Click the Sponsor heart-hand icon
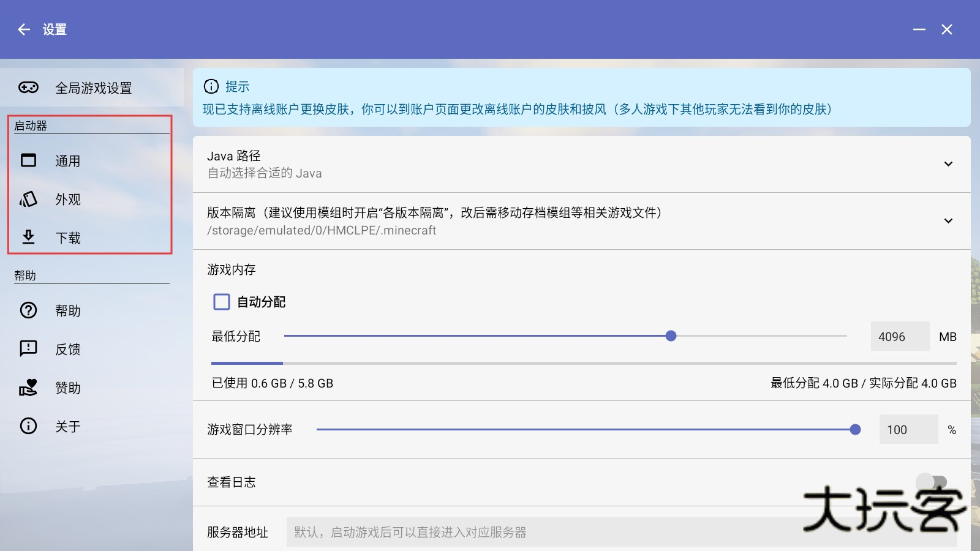Image resolution: width=980 pixels, height=551 pixels. tap(29, 387)
